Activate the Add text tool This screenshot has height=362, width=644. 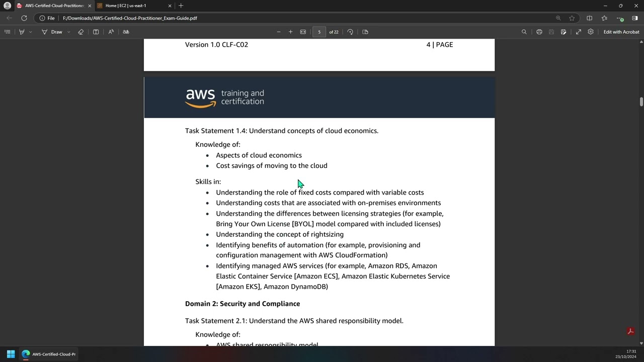[x=96, y=32]
